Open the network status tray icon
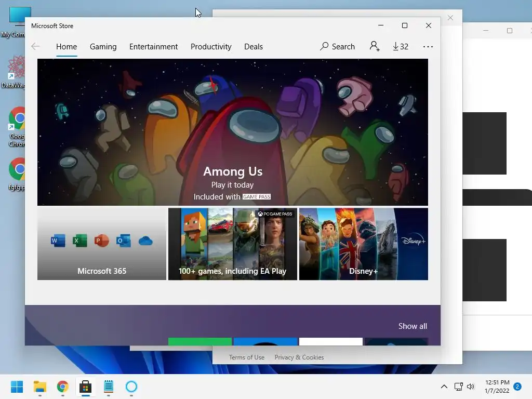532x399 pixels. pyautogui.click(x=458, y=387)
